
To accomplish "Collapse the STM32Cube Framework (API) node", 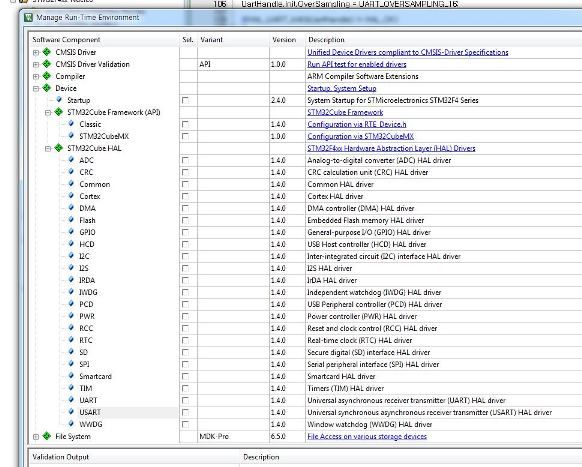I will tap(48, 113).
